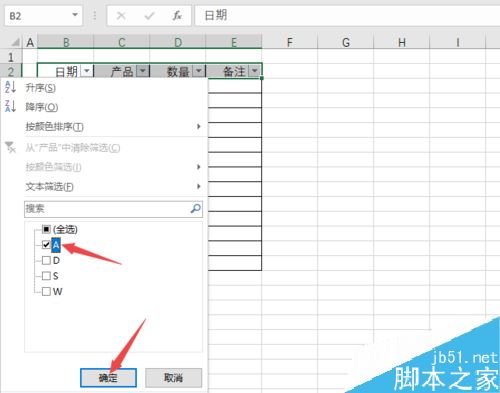This screenshot has width=500, height=393.
Task: Select column F header
Action: (x=290, y=42)
